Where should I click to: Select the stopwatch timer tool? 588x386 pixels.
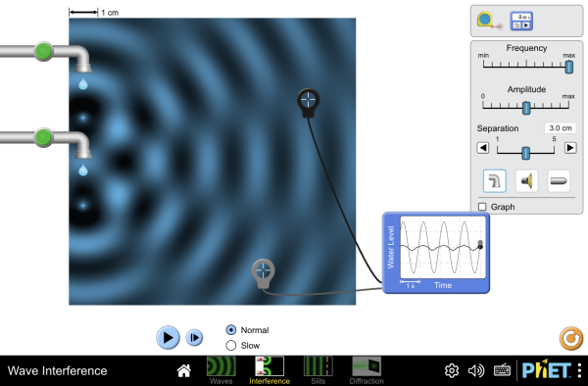tap(521, 21)
